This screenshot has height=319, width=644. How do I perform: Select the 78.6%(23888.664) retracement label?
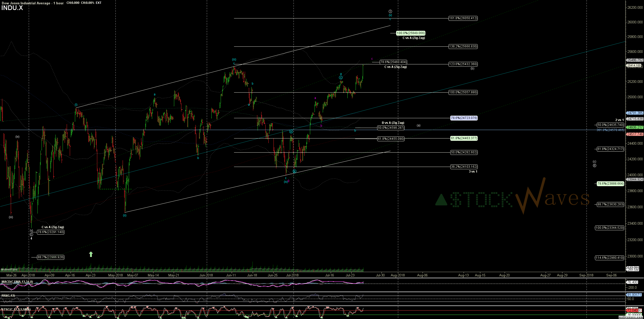coord(610,184)
